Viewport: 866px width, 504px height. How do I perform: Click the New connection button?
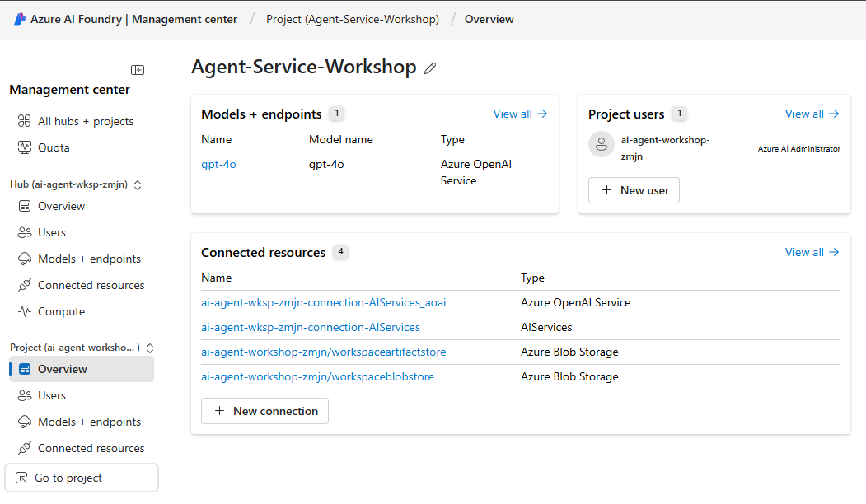[x=264, y=411]
